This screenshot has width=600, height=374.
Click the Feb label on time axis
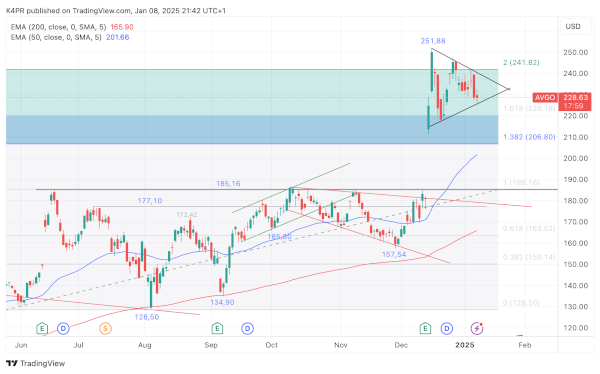(525, 345)
